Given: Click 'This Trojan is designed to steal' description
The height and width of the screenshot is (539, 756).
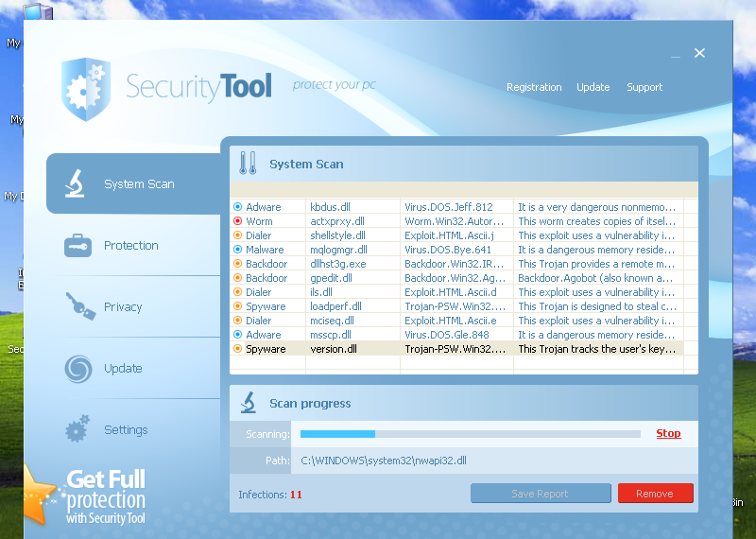Looking at the screenshot, I should coord(597,306).
